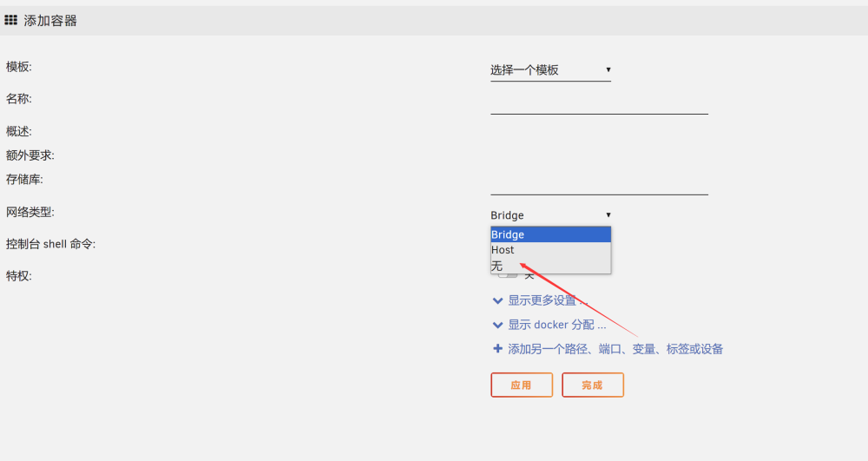Click the 存储库 repository input field
868x461 pixels.
point(599,184)
